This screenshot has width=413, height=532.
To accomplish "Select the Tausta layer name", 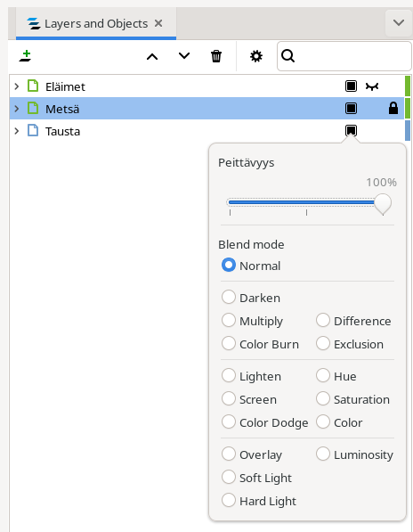I will [x=62, y=131].
